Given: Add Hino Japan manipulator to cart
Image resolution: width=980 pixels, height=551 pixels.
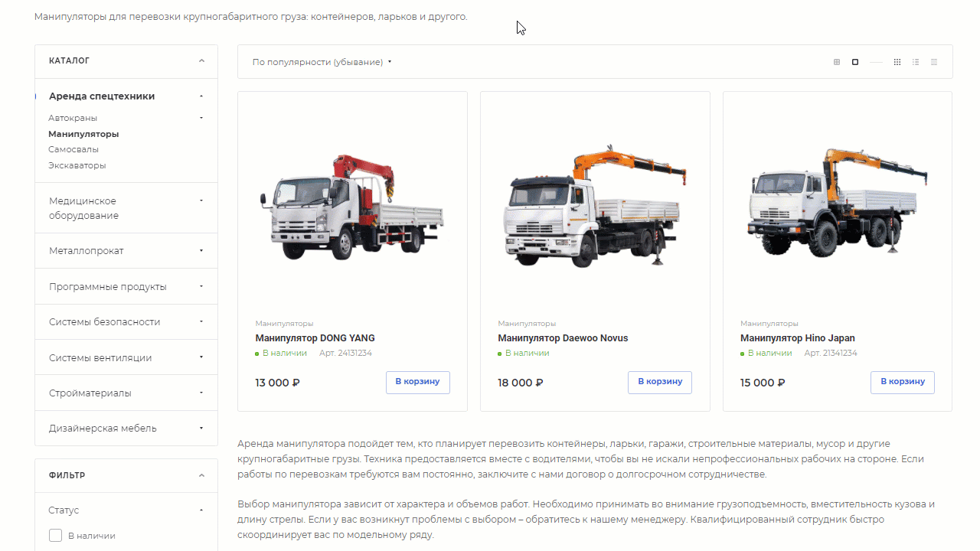Looking at the screenshot, I should 903,383.
